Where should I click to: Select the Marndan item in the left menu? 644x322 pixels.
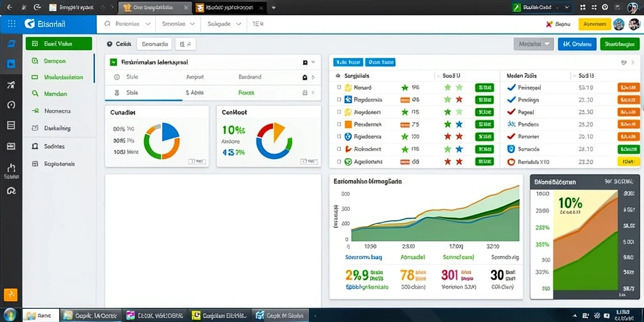click(55, 94)
